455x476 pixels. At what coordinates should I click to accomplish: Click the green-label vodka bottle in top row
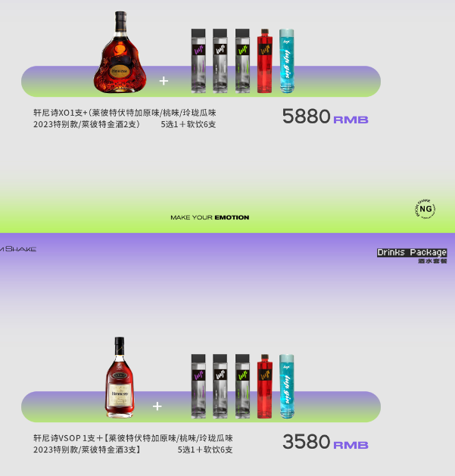tap(242, 61)
